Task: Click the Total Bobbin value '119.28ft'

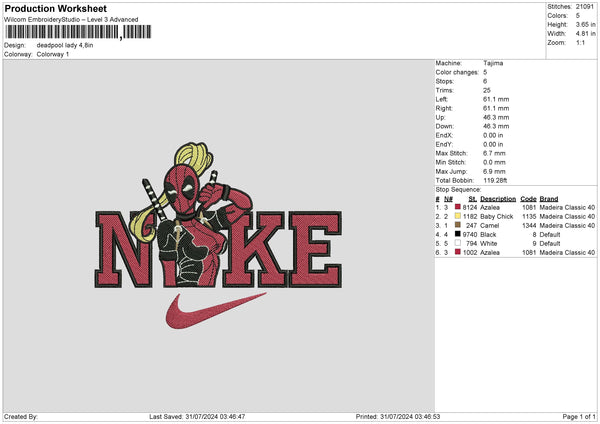Action: (x=495, y=180)
